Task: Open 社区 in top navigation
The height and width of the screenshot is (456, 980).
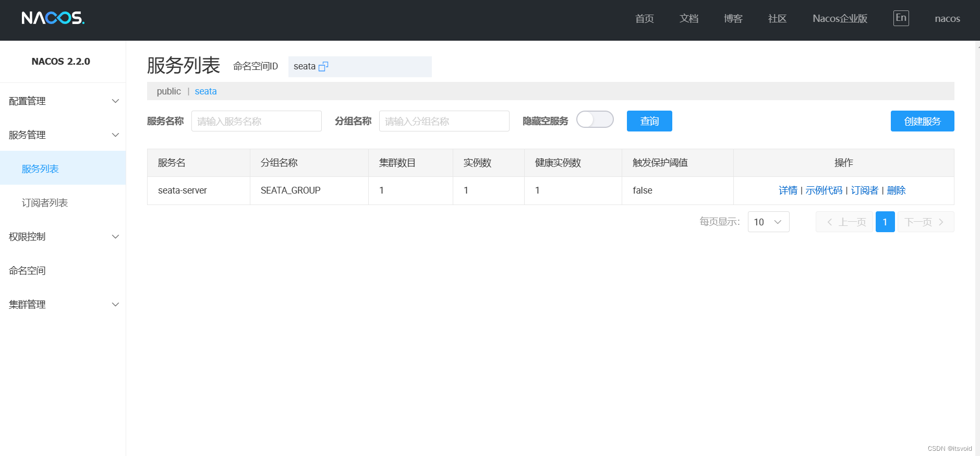Action: [x=777, y=19]
